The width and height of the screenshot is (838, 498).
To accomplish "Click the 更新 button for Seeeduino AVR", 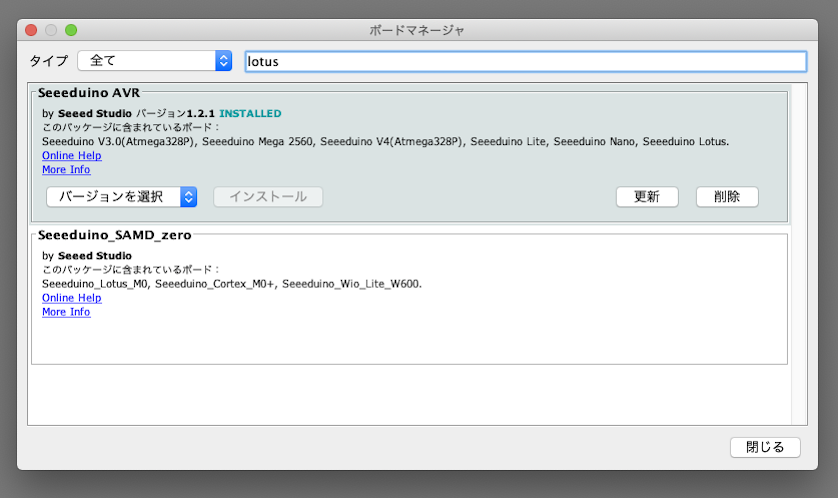I will point(646,197).
